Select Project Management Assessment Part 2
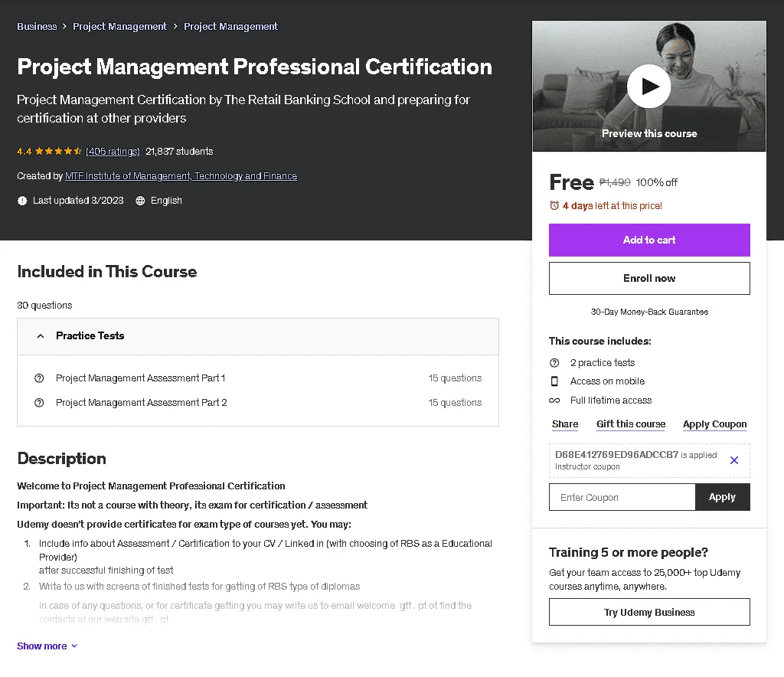Viewport: 784px width, 677px height. pyautogui.click(x=142, y=403)
